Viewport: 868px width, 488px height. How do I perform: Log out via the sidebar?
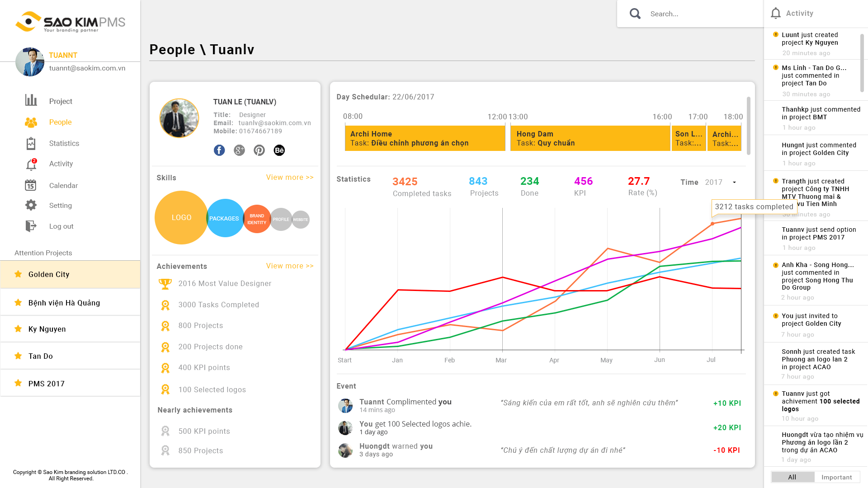pyautogui.click(x=61, y=226)
